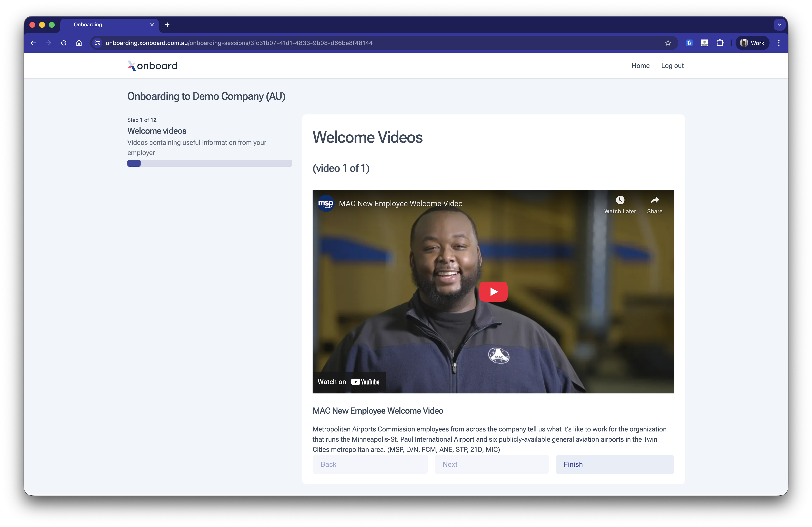Open site permissions via the icon in address bar
The width and height of the screenshot is (812, 527).
click(97, 43)
